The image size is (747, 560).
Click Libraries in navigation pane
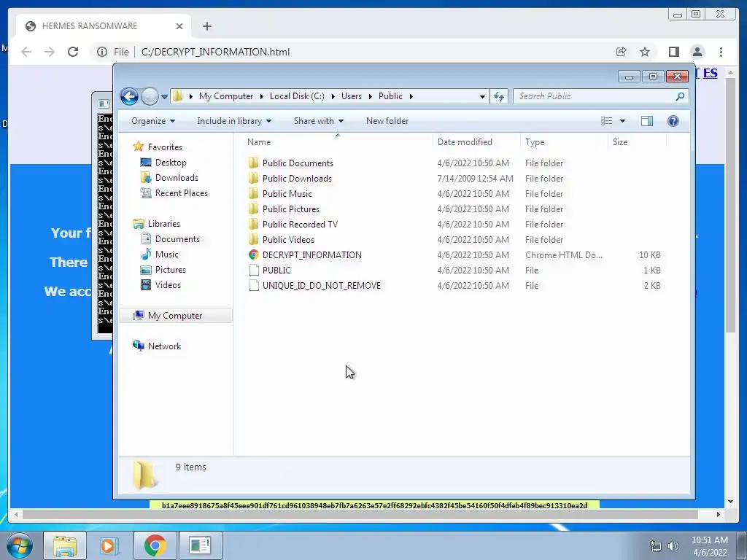click(x=164, y=223)
